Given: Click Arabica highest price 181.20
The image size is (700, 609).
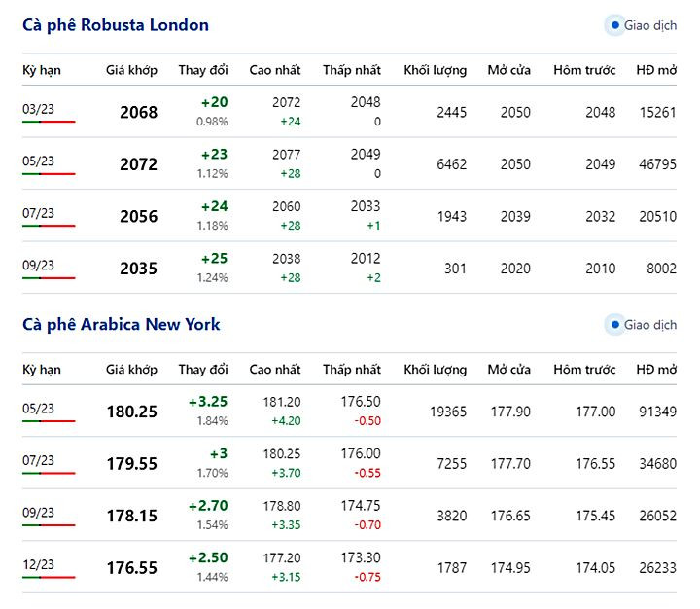Looking at the screenshot, I should click(x=282, y=402).
